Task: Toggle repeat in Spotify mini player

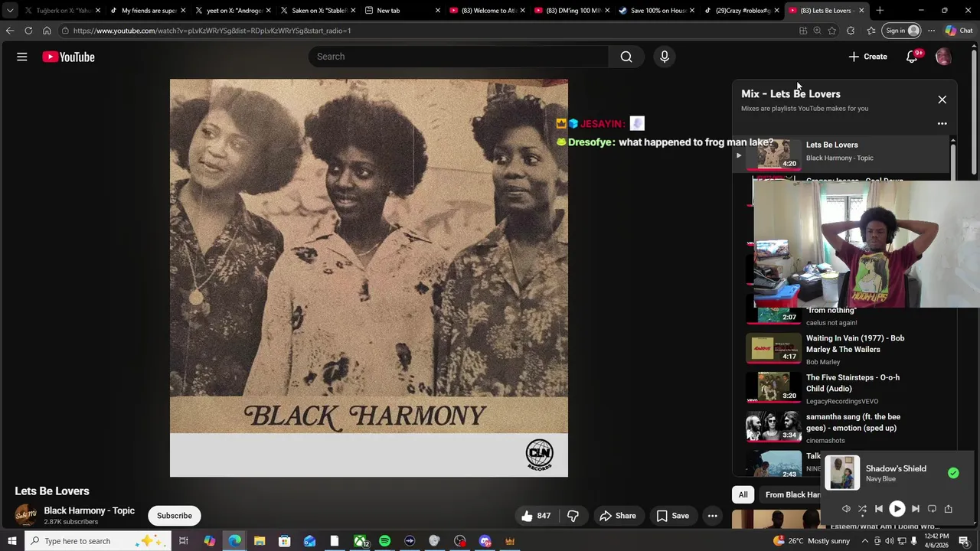Action: [932, 509]
